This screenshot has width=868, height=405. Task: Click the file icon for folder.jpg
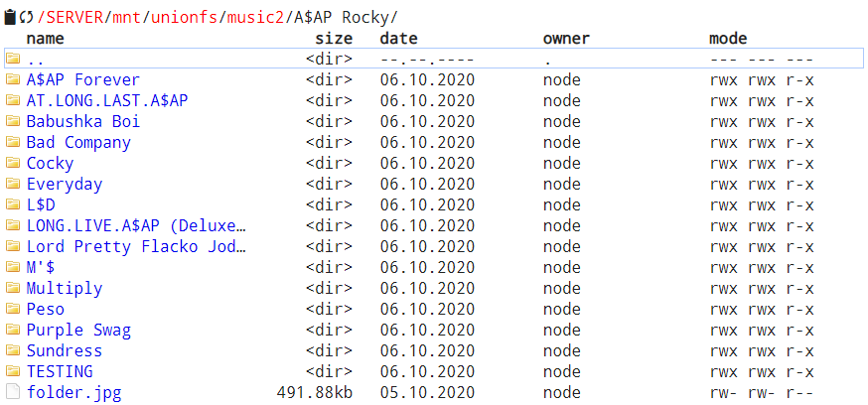pyautogui.click(x=13, y=392)
